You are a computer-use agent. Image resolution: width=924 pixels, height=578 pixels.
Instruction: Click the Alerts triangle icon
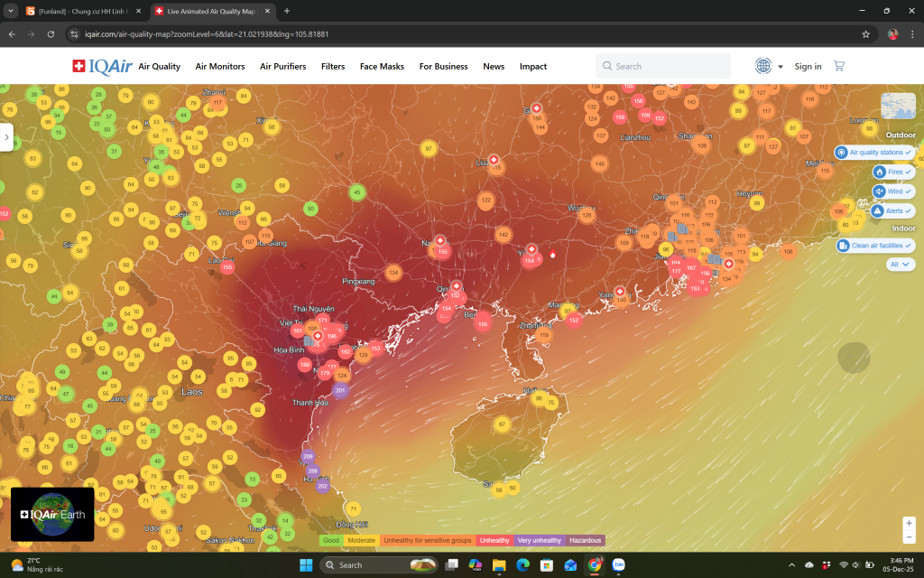click(878, 210)
